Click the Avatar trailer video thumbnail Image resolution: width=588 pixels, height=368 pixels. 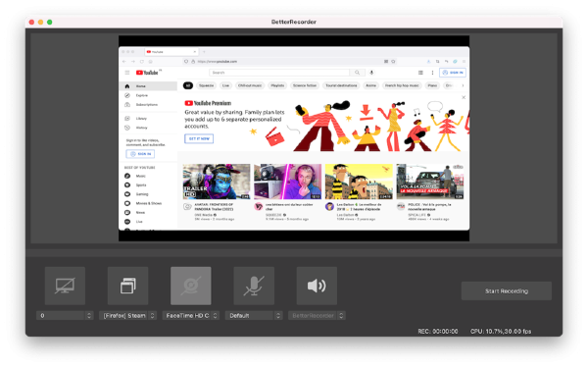tap(217, 182)
